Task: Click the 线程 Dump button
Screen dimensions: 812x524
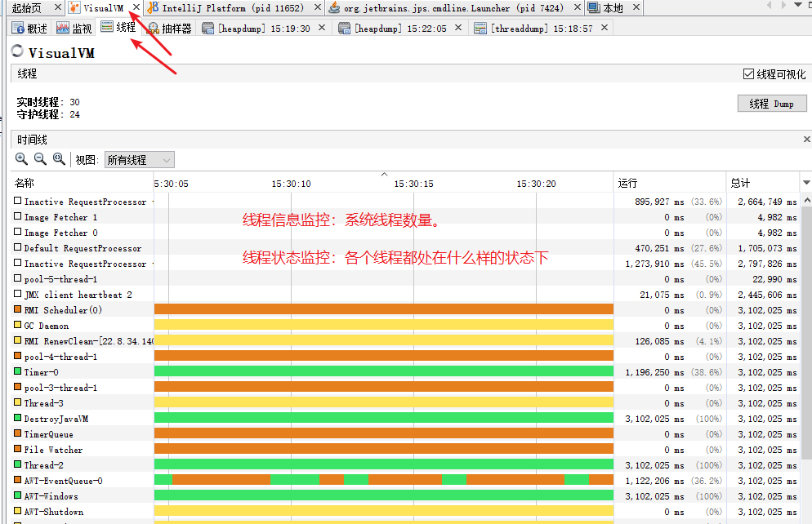Action: pos(772,104)
